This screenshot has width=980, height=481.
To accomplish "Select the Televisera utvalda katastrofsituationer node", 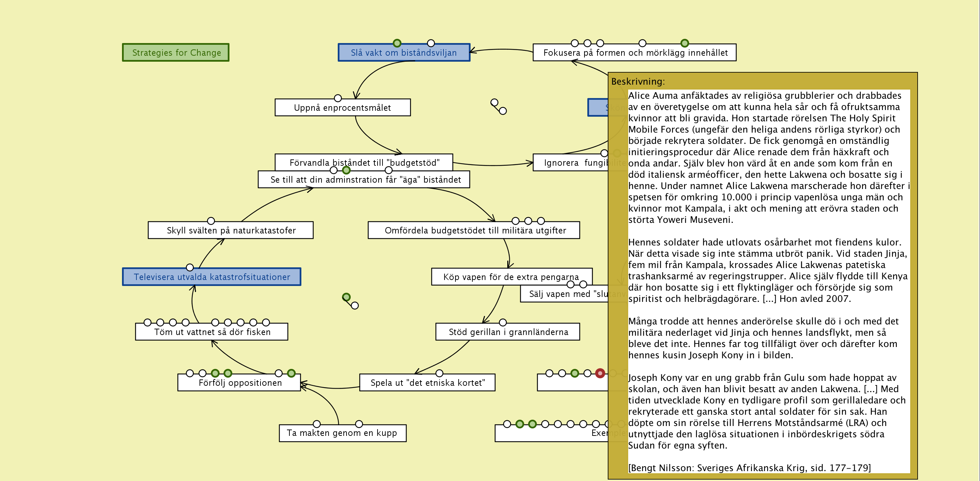I will tap(212, 277).
